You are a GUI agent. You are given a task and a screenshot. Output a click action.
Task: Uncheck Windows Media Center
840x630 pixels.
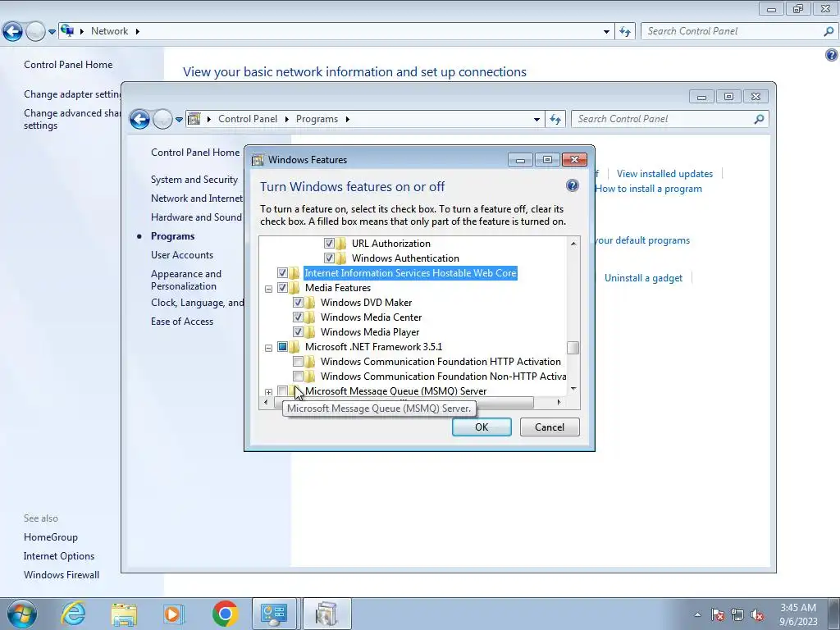(298, 317)
